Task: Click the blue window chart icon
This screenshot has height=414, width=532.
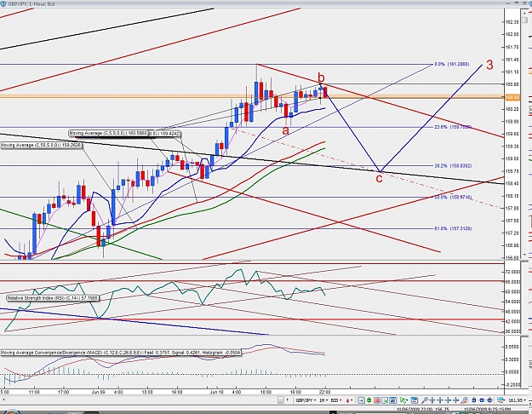Action: pos(393,400)
